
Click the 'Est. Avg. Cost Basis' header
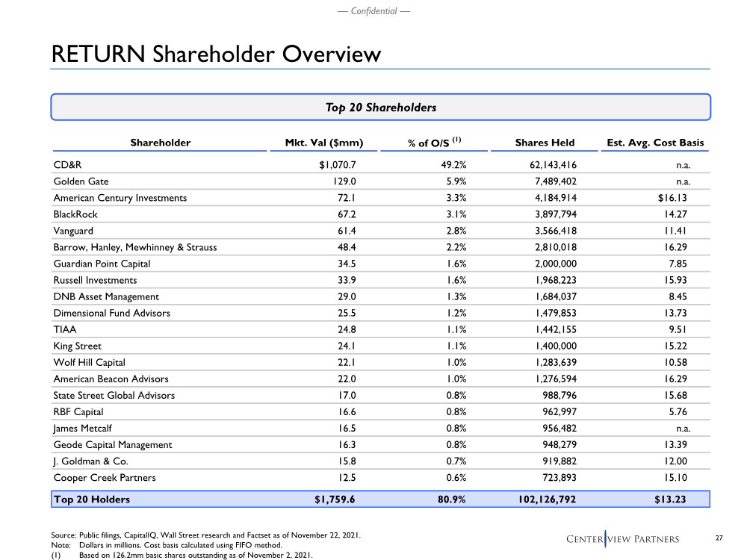(655, 143)
